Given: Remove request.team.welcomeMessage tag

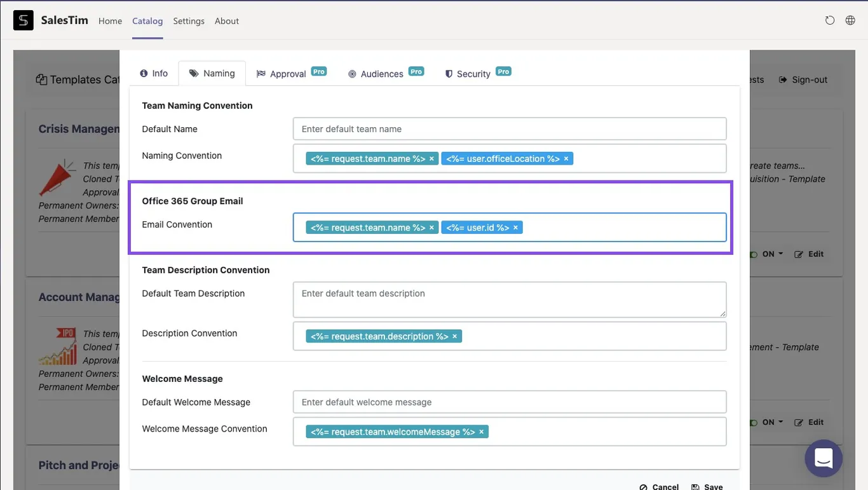Looking at the screenshot, I should coord(481,432).
